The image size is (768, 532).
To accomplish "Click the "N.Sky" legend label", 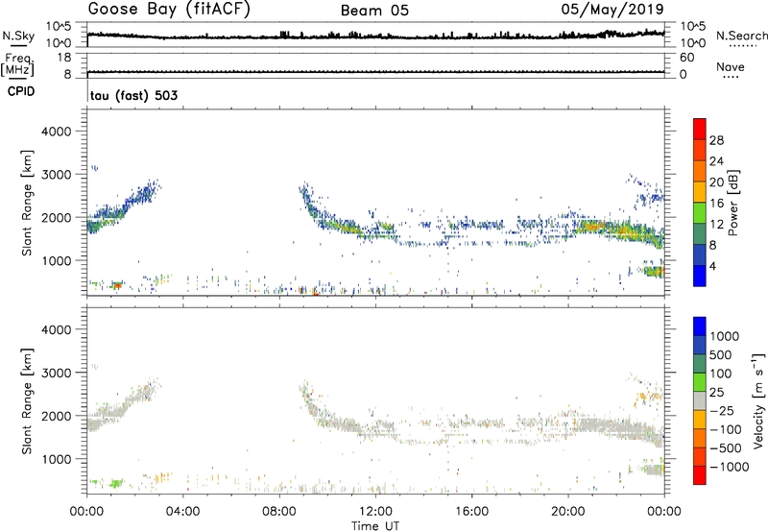I will pyautogui.click(x=18, y=36).
